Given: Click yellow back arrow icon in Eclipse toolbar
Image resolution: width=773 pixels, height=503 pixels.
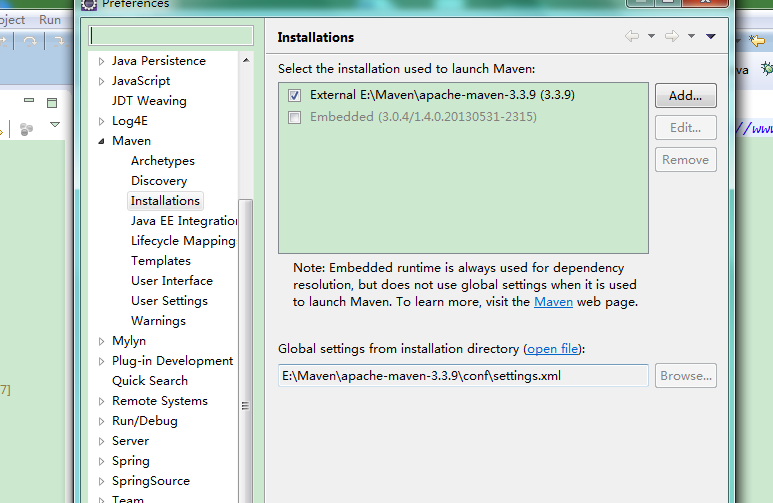Looking at the screenshot, I should [757, 40].
